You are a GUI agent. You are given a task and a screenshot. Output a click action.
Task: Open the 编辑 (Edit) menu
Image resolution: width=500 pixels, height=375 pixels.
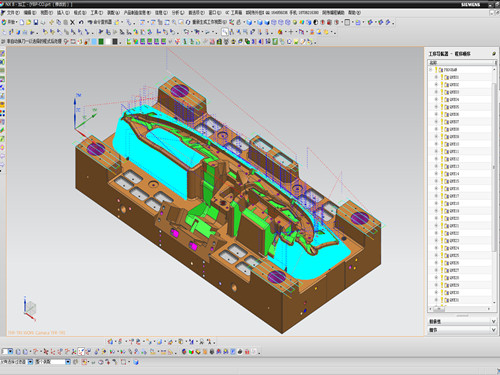[29, 13]
